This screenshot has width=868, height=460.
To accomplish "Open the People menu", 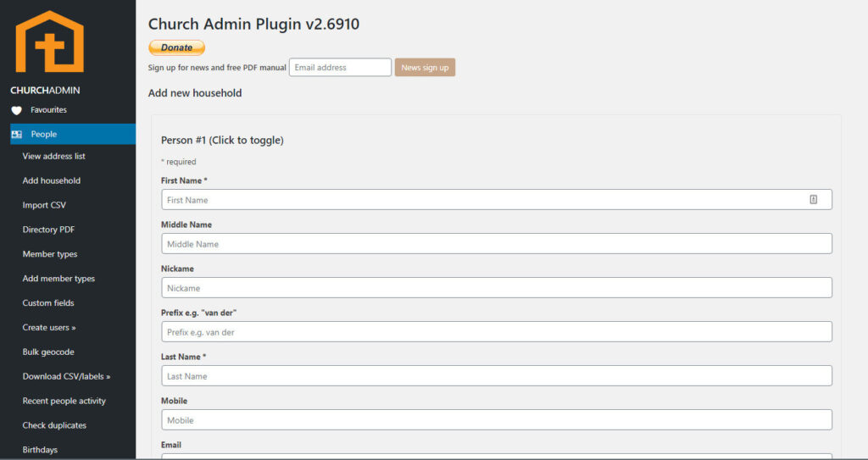I will (x=44, y=134).
